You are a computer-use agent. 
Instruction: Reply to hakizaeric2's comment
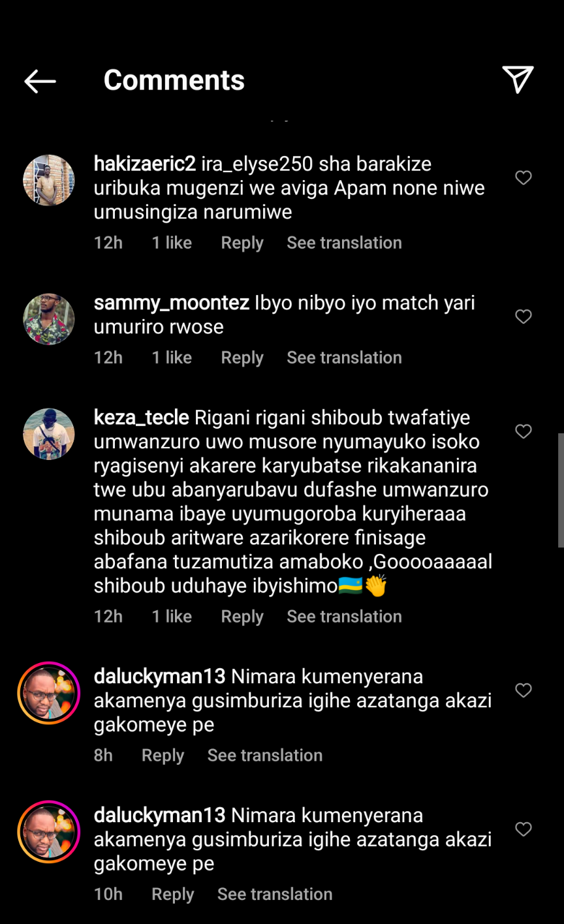click(242, 243)
